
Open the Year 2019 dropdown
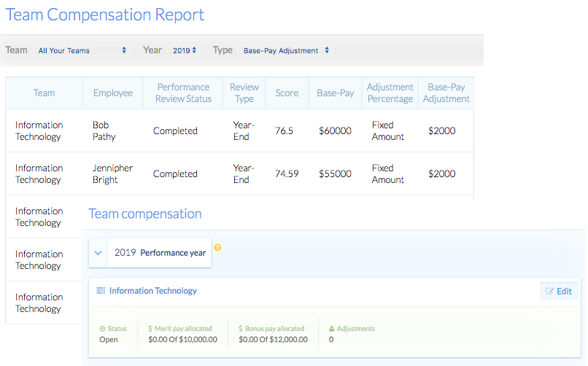click(x=185, y=51)
